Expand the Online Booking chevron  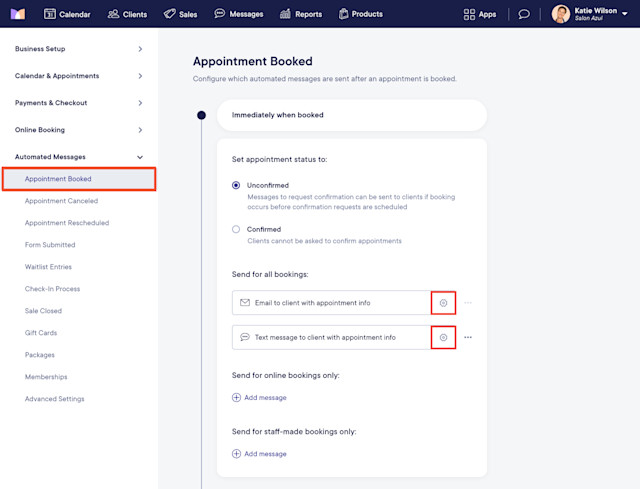[140, 130]
